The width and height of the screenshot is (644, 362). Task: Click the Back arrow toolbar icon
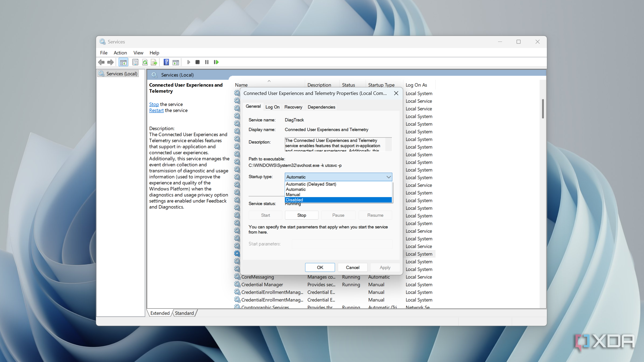(101, 62)
